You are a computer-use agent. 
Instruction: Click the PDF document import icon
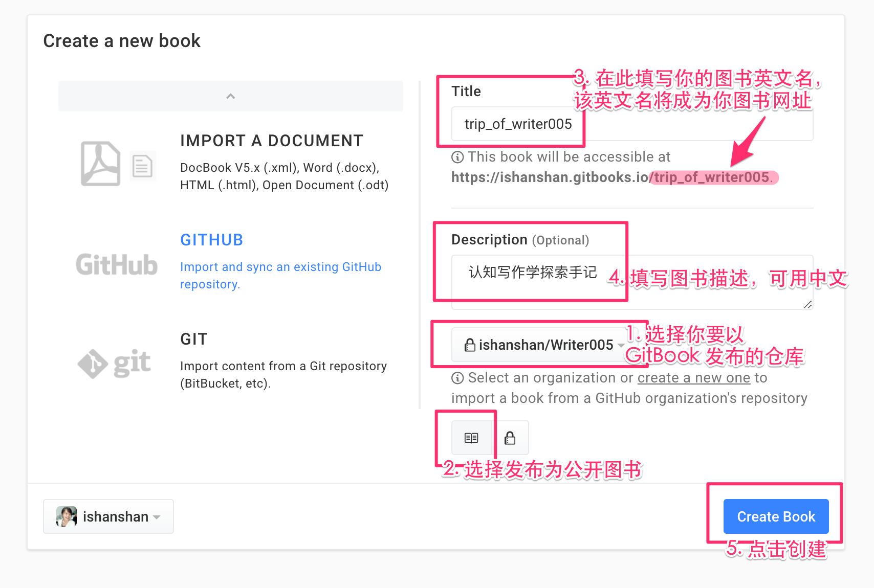pyautogui.click(x=101, y=164)
